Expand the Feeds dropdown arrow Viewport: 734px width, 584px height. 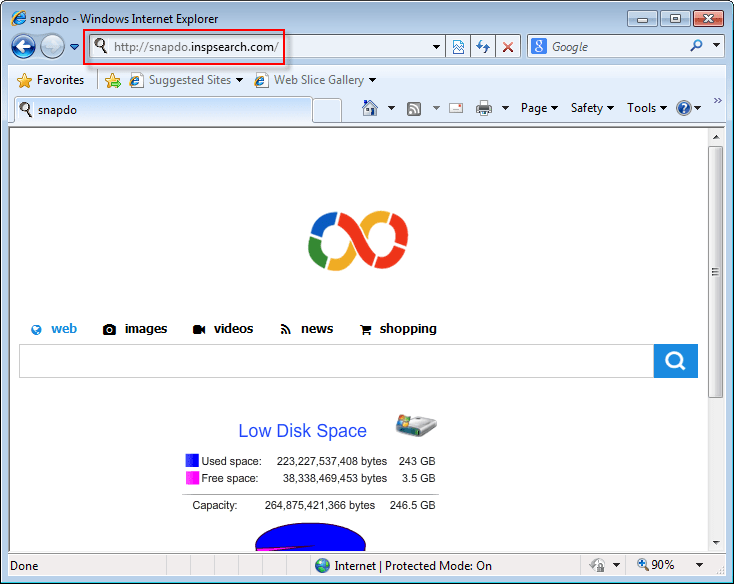click(x=436, y=109)
